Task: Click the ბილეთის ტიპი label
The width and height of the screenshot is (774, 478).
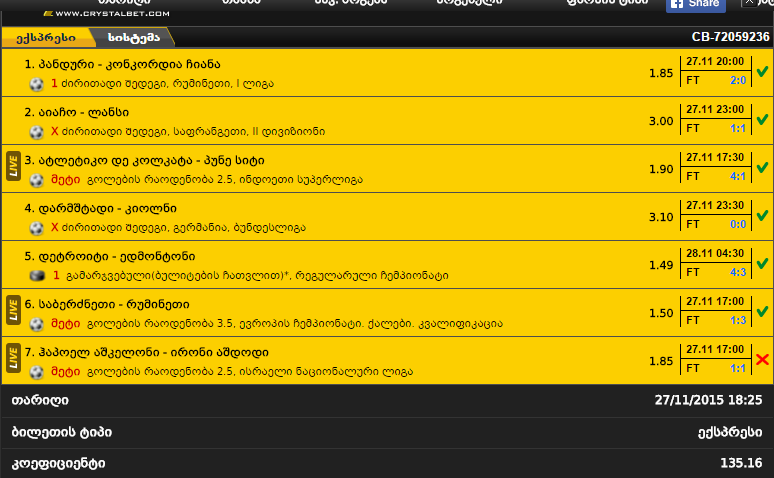Action: 62,433
